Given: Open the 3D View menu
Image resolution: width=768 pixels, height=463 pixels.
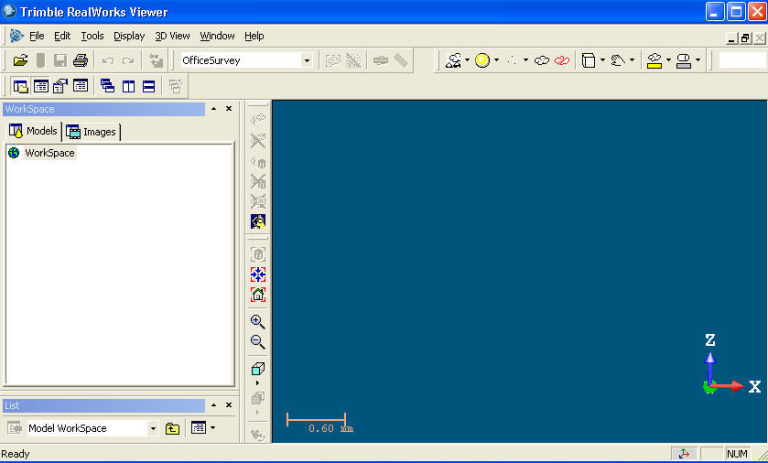Looking at the screenshot, I should [172, 36].
